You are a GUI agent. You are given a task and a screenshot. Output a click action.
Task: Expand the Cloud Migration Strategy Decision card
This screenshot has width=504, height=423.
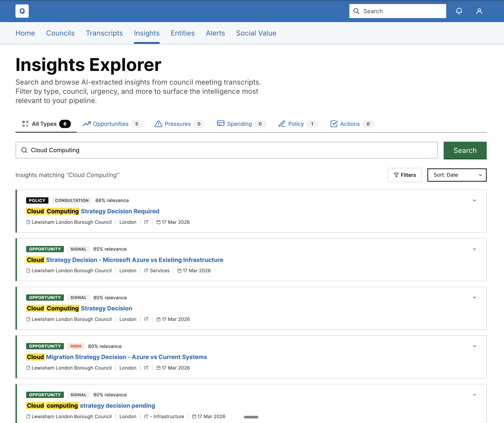(x=474, y=346)
